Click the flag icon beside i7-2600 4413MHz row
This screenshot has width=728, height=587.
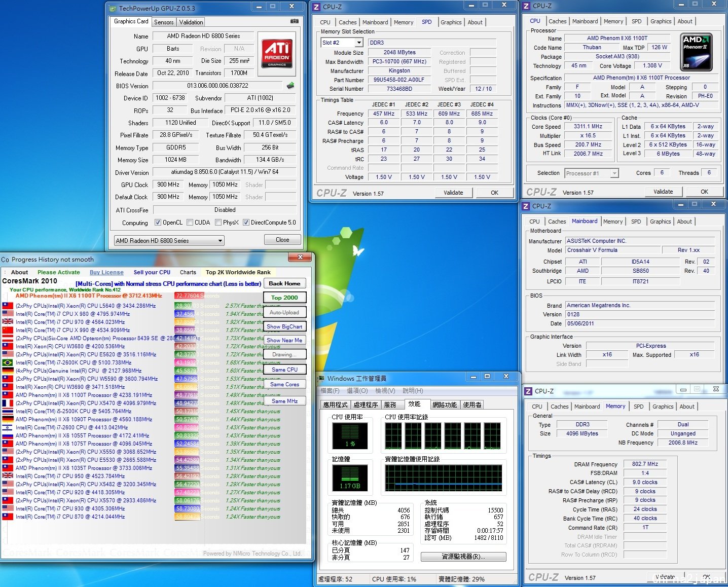click(8, 427)
